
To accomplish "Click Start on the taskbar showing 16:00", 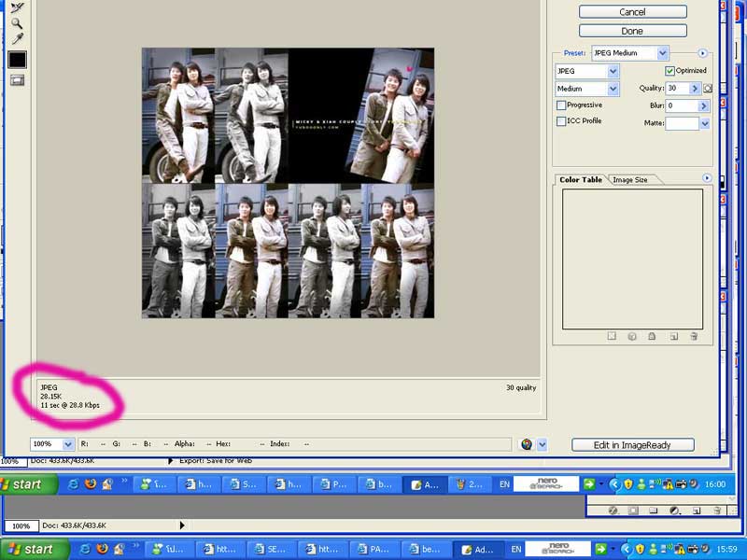I will tap(28, 484).
